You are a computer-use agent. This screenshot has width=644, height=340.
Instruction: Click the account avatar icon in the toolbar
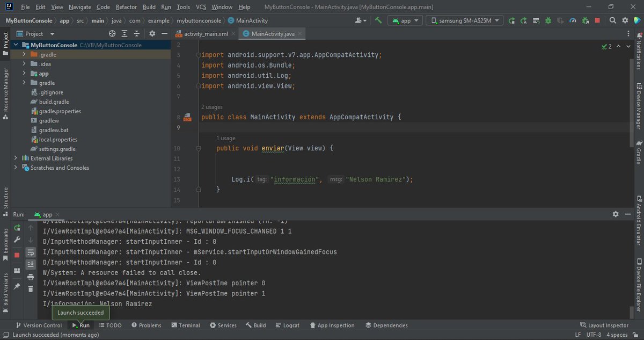tap(361, 20)
